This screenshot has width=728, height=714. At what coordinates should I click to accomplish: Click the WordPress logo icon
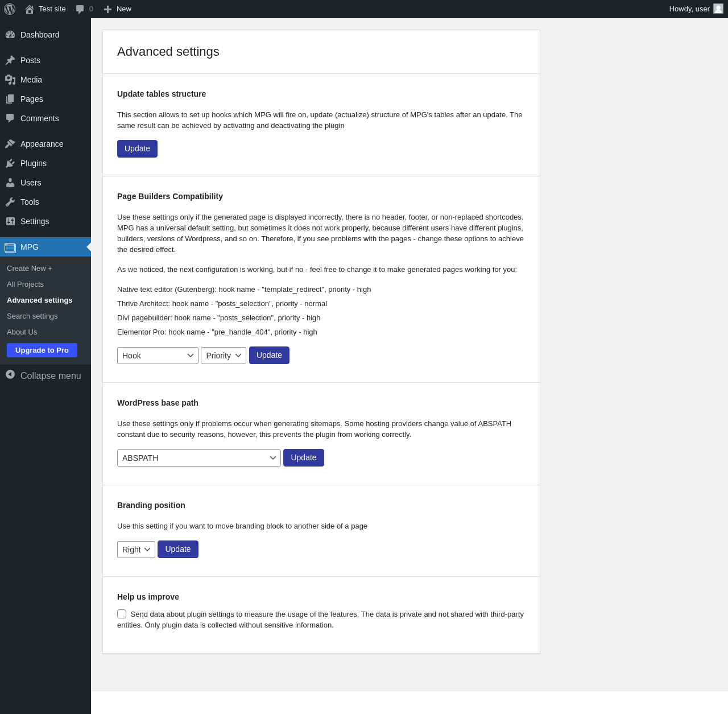tap(10, 9)
